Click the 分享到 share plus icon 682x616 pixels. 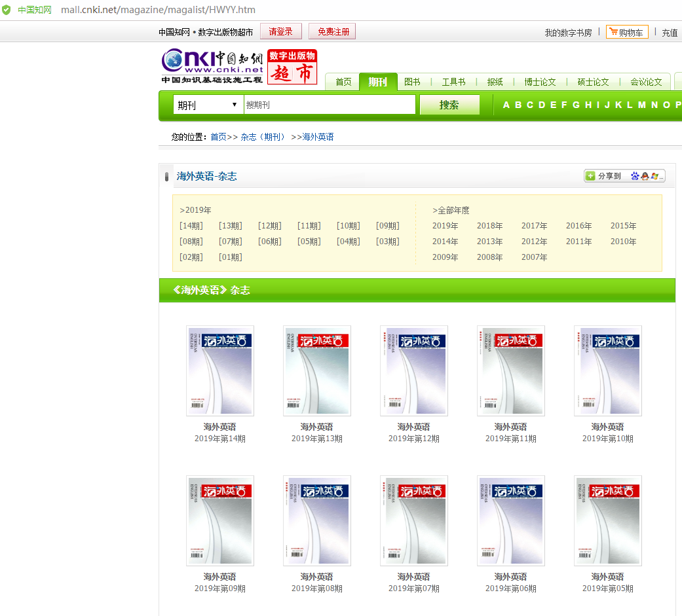point(590,175)
